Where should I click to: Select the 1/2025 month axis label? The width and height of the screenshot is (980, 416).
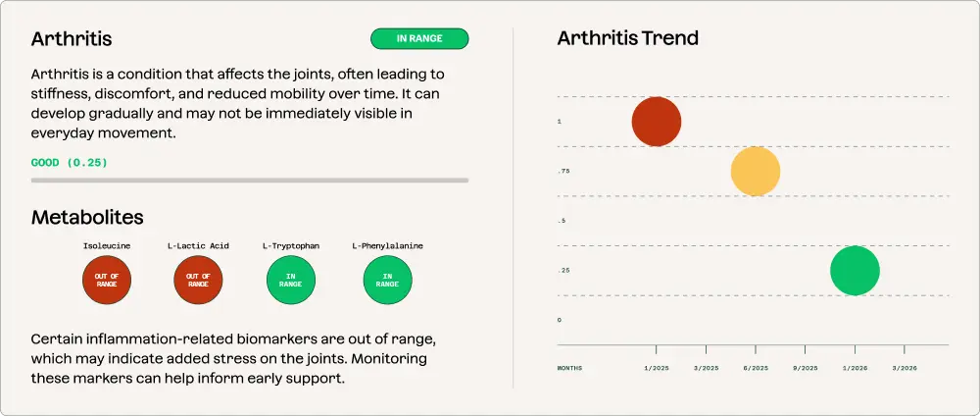[657, 368]
